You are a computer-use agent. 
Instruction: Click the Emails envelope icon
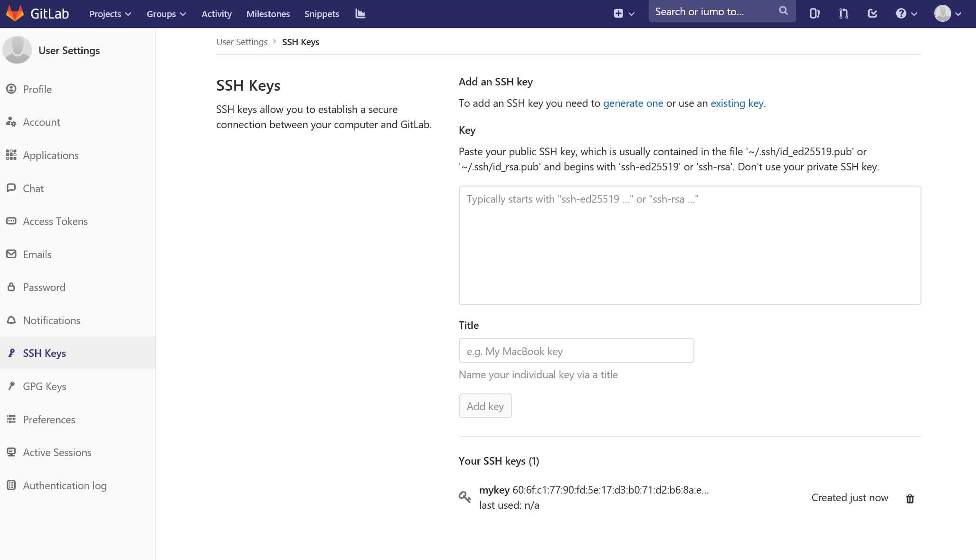coord(11,254)
